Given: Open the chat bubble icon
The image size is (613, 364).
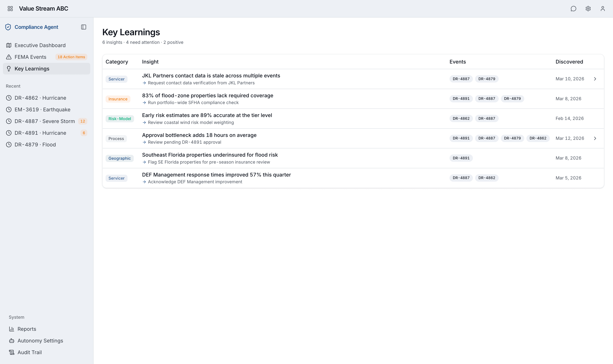Looking at the screenshot, I should point(573,9).
